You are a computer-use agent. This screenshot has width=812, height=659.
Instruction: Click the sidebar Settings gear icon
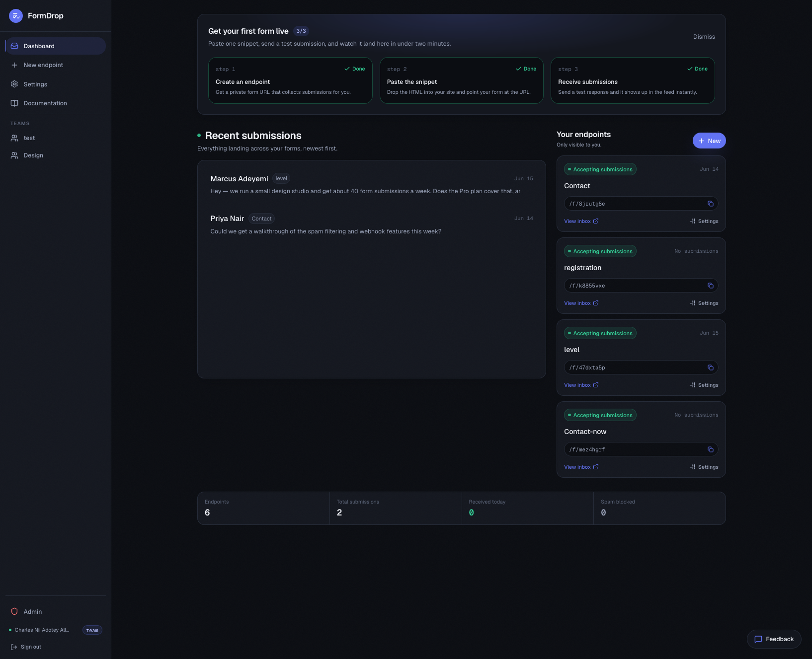[x=14, y=84]
